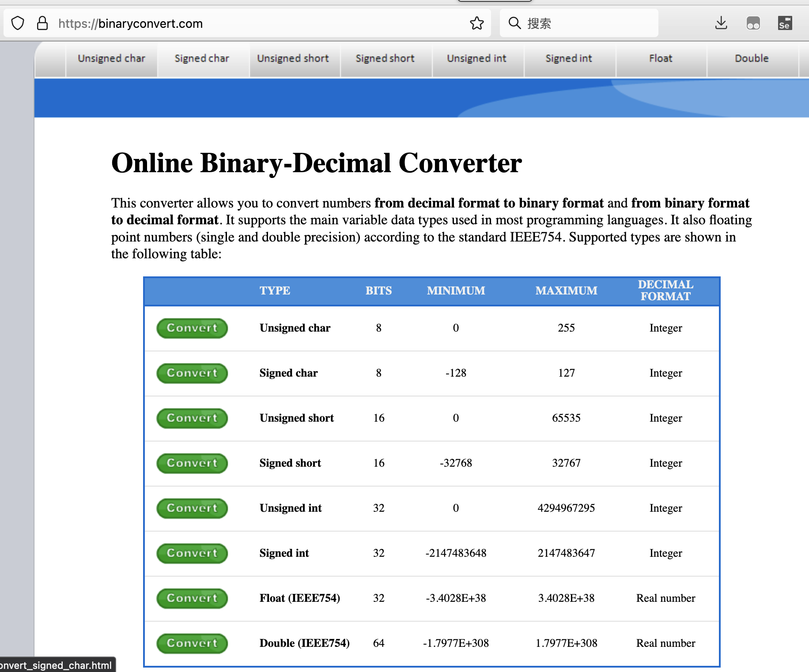Click the maximum value 32767
The height and width of the screenshot is (672, 809).
566,463
